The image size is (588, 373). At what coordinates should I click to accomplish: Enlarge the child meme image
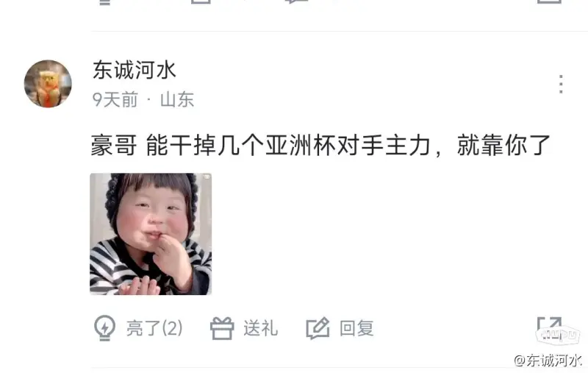[151, 234]
